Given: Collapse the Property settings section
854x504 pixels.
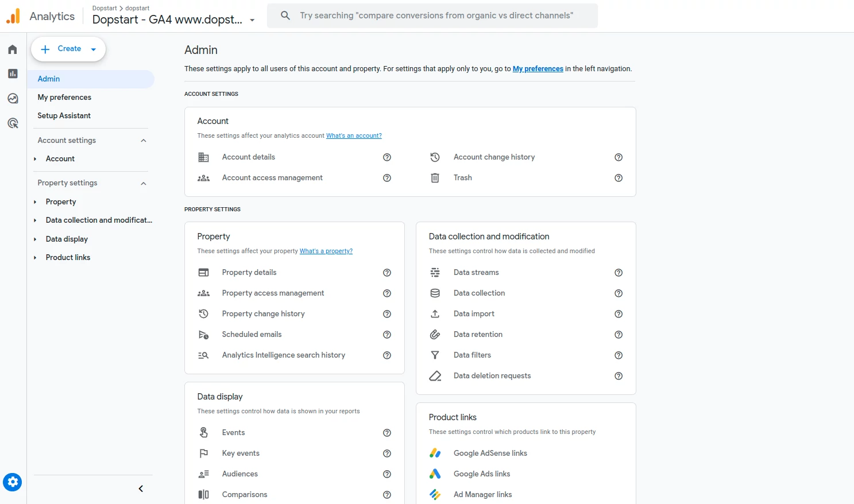Looking at the screenshot, I should [x=144, y=184].
